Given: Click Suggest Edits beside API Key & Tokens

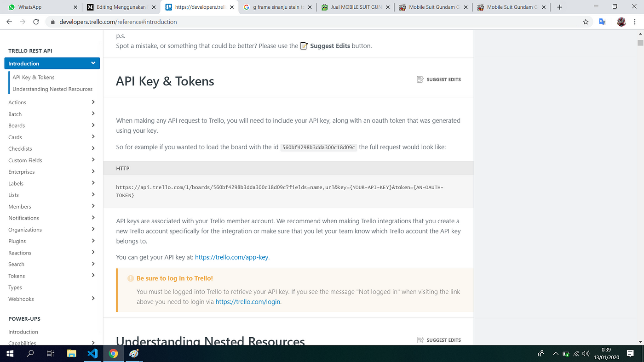Looking at the screenshot, I should point(439,79).
